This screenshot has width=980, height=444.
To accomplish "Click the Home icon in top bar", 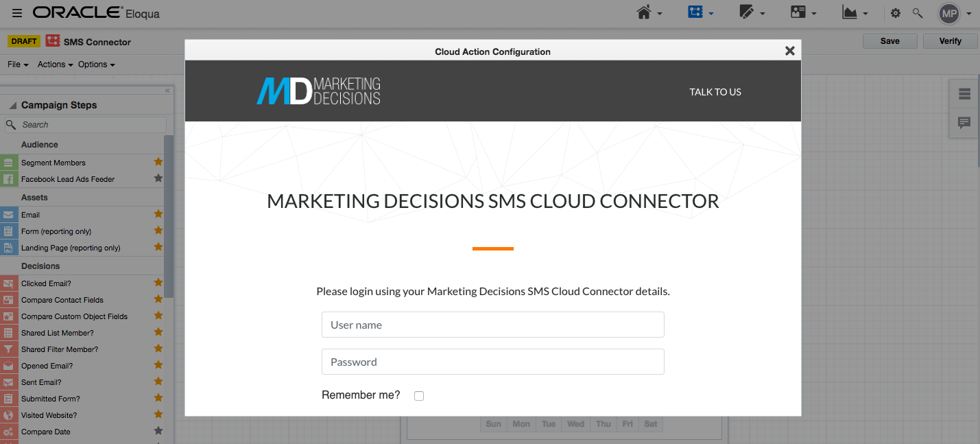I will (644, 13).
